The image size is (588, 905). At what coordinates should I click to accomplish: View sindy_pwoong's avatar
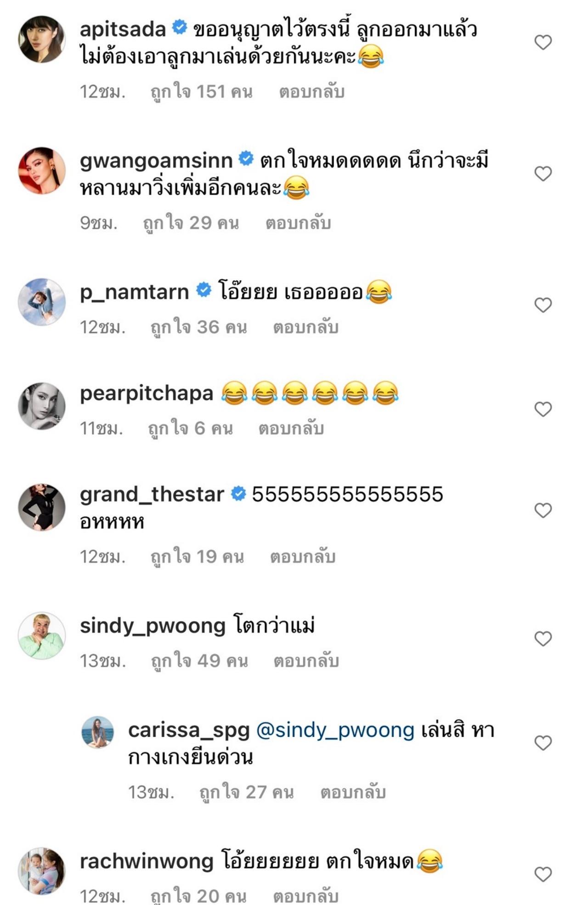[42, 636]
